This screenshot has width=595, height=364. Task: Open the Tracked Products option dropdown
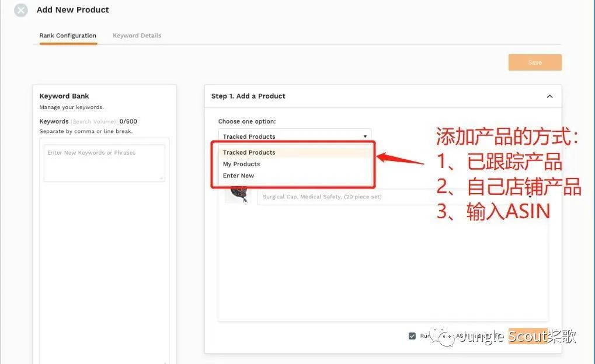[x=294, y=136]
